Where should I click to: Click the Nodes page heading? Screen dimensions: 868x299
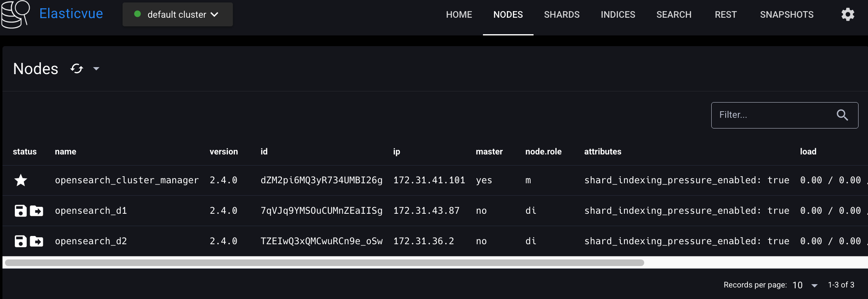[x=36, y=68]
